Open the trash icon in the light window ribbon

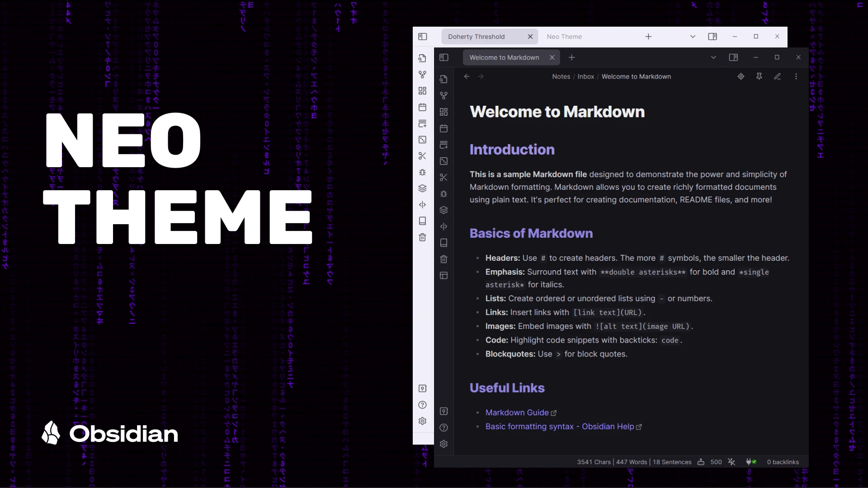[422, 237]
